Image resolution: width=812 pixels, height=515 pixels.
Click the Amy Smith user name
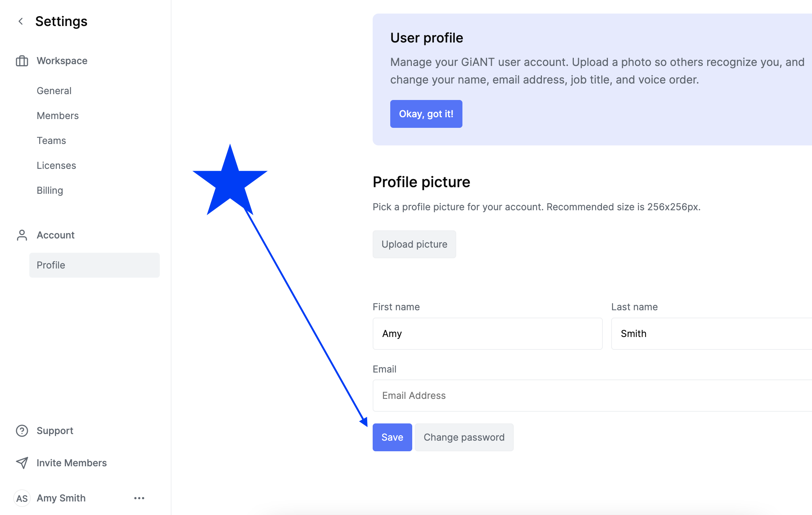tap(61, 498)
